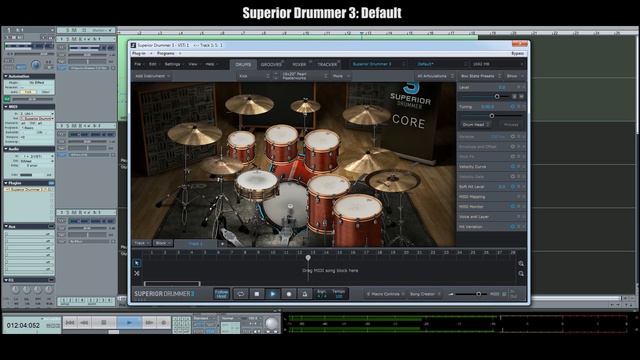Screen dimensions: 640x360
Task: Toggle the Pitch Fx power button
Action: point(513,156)
